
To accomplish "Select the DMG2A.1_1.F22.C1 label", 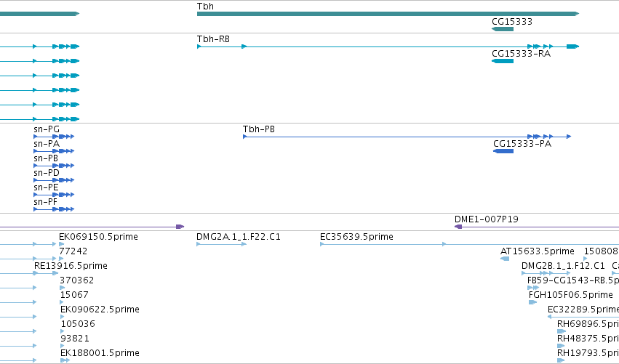I will coord(239,237).
